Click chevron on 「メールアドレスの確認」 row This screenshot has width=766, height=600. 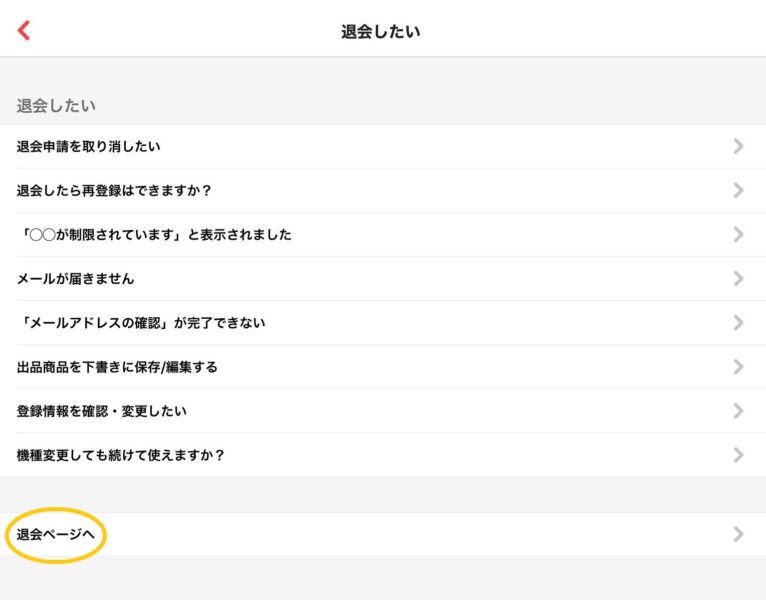point(738,323)
